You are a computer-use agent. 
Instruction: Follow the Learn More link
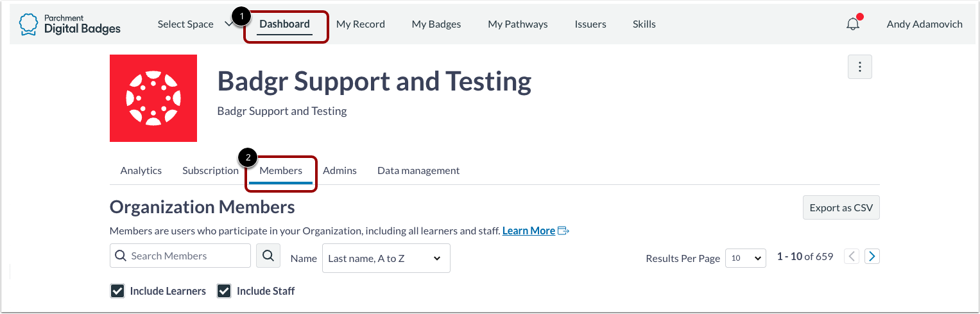click(528, 231)
